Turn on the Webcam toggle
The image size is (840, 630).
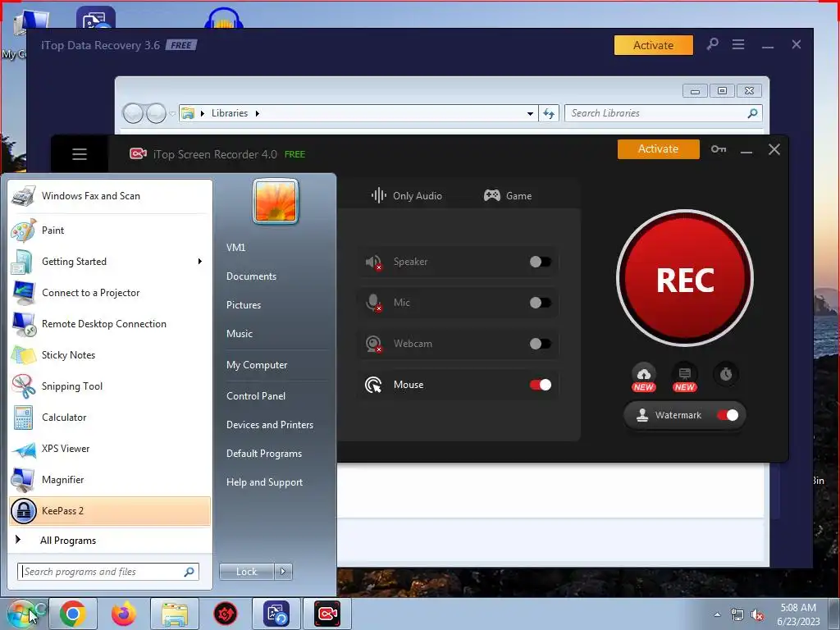click(540, 344)
